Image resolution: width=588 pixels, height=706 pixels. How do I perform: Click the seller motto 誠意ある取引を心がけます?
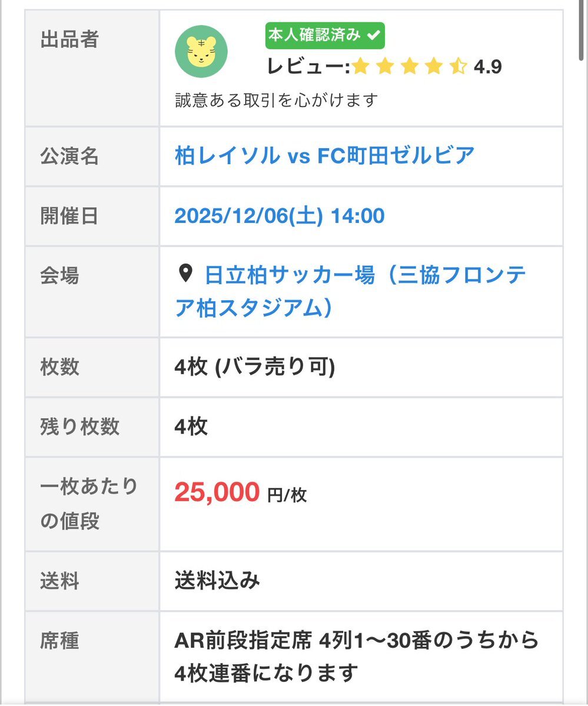tap(275, 100)
